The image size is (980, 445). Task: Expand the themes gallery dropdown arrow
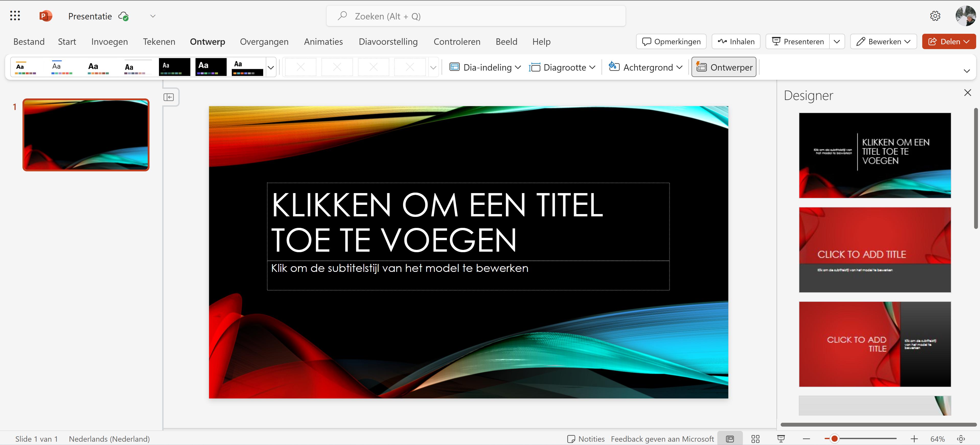pyautogui.click(x=271, y=68)
